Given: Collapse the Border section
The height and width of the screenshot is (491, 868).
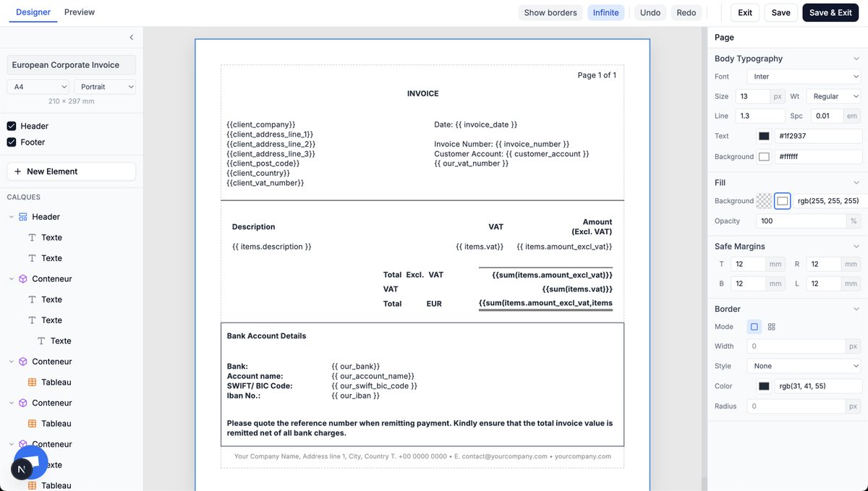Looking at the screenshot, I should (x=856, y=309).
